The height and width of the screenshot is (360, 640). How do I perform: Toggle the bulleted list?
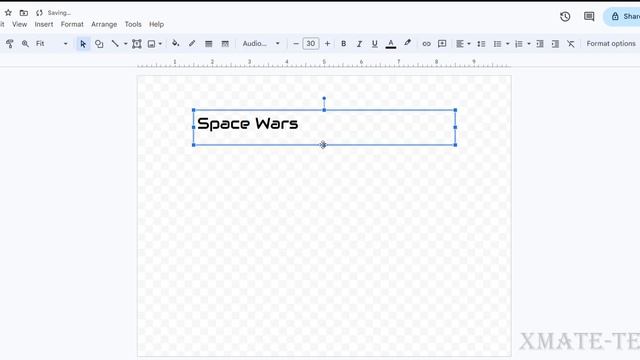(497, 44)
